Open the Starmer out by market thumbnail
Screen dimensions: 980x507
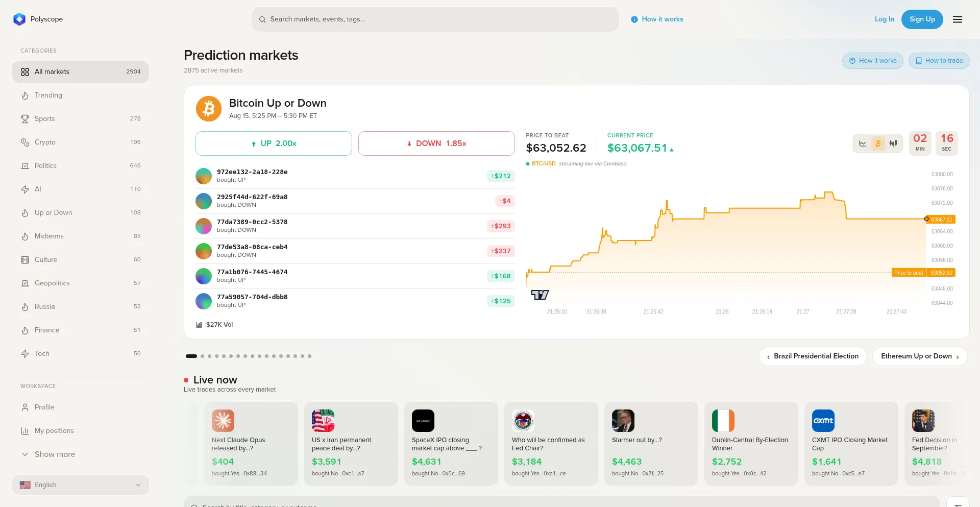(623, 421)
